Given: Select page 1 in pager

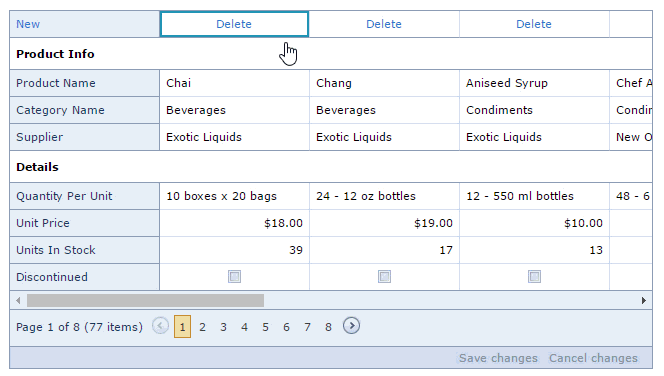Looking at the screenshot, I should click(182, 326).
